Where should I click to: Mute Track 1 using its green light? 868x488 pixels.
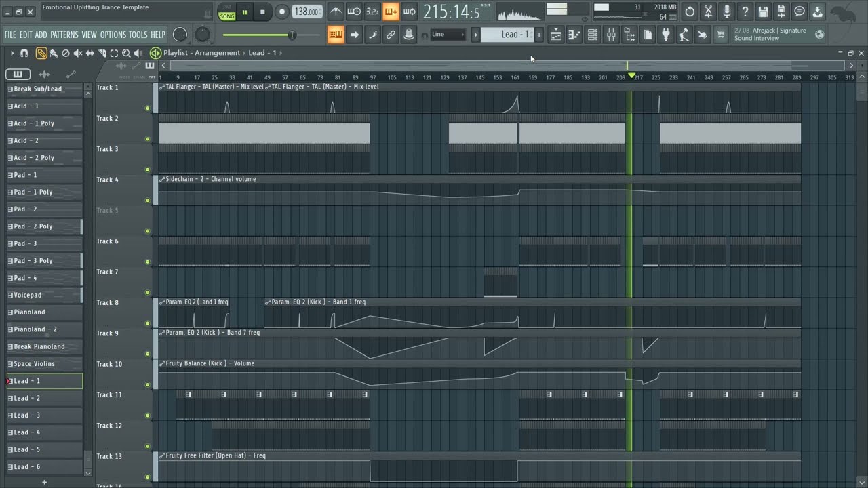click(147, 108)
